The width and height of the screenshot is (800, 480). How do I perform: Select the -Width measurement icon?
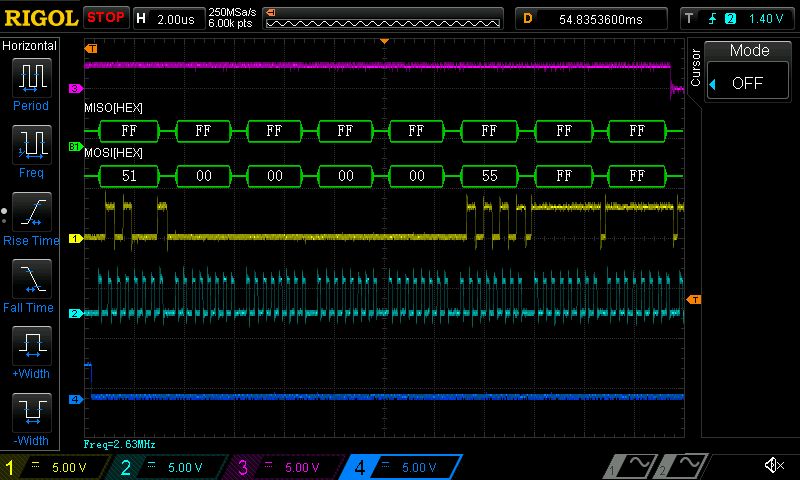32,412
